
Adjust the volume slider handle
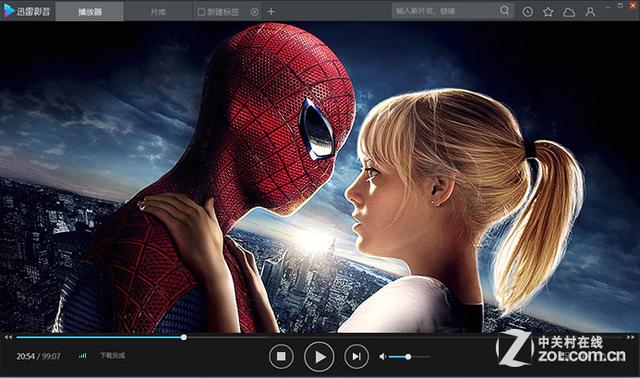pyautogui.click(x=408, y=357)
